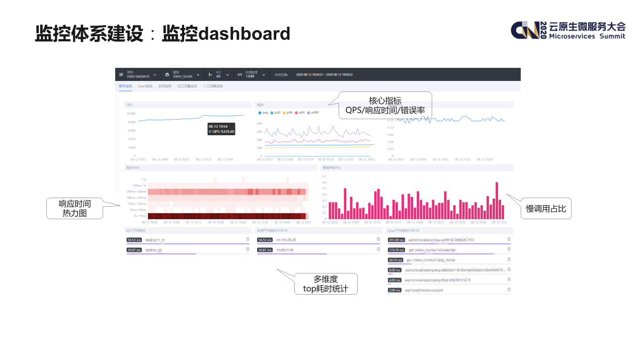Expand the IDC All dropdown

tap(219, 74)
